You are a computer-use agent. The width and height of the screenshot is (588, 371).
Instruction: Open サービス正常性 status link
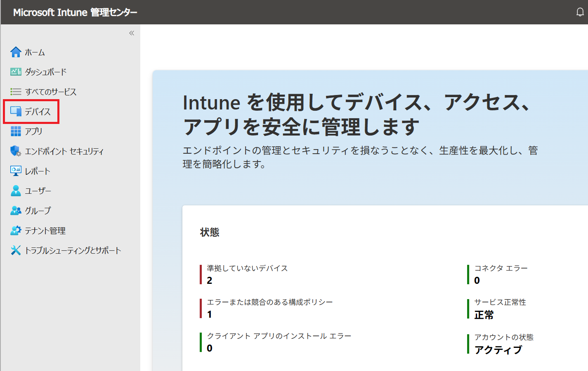[500, 302]
